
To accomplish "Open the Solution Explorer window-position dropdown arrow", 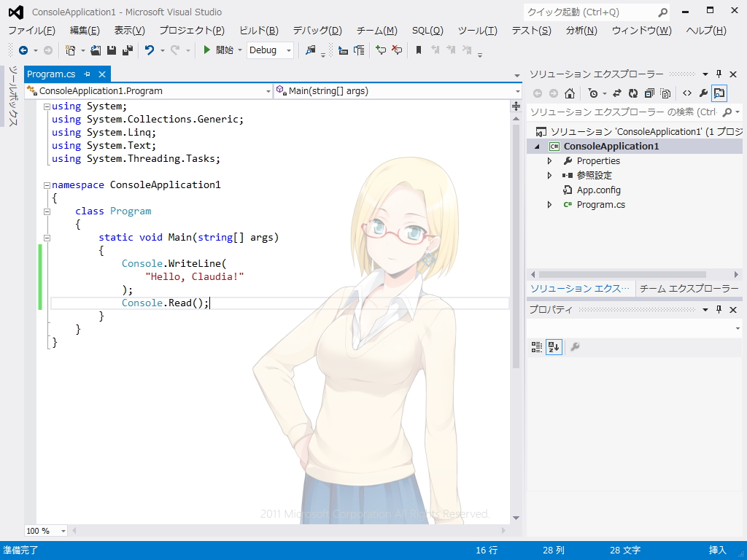I will click(x=705, y=74).
